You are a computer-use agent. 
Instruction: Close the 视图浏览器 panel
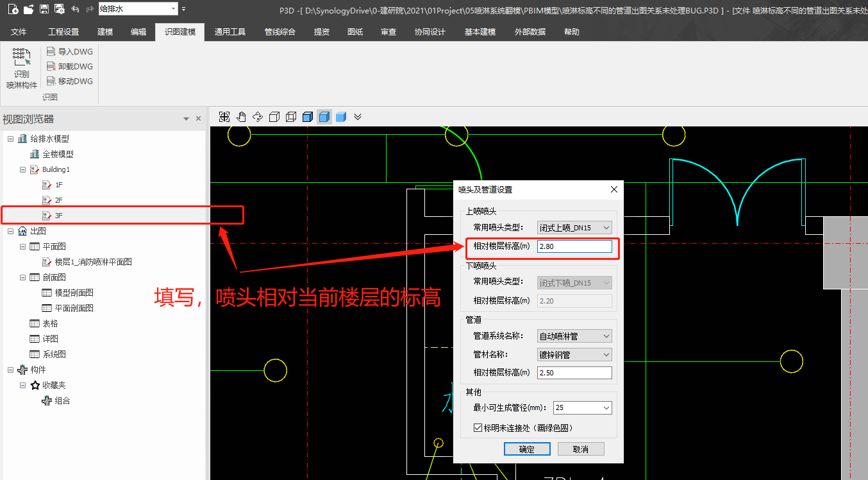click(x=199, y=119)
